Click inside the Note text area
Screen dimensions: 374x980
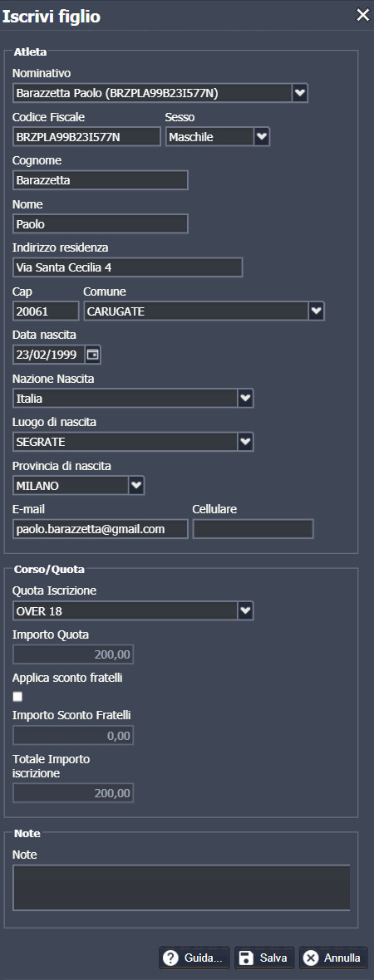pyautogui.click(x=181, y=888)
